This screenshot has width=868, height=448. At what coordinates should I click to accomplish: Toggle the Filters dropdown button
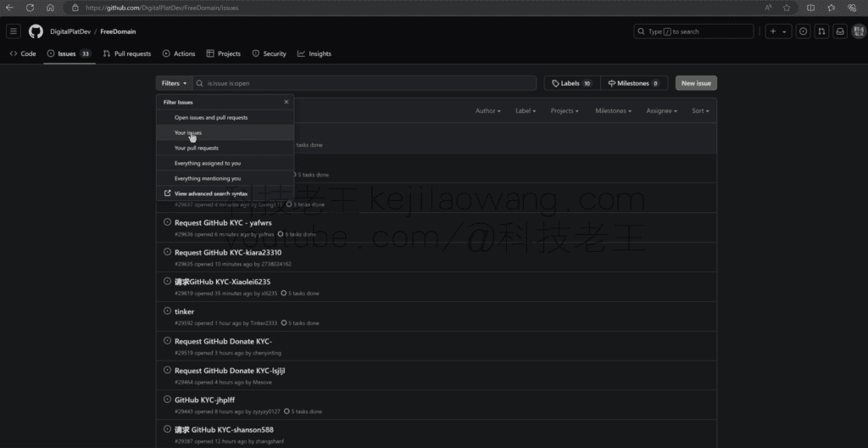coord(174,83)
